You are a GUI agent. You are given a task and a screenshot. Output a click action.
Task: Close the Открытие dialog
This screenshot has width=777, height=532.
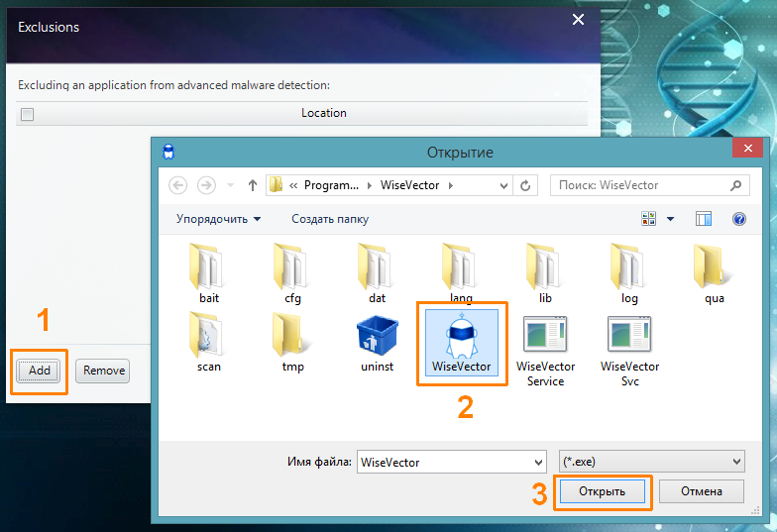point(747,148)
